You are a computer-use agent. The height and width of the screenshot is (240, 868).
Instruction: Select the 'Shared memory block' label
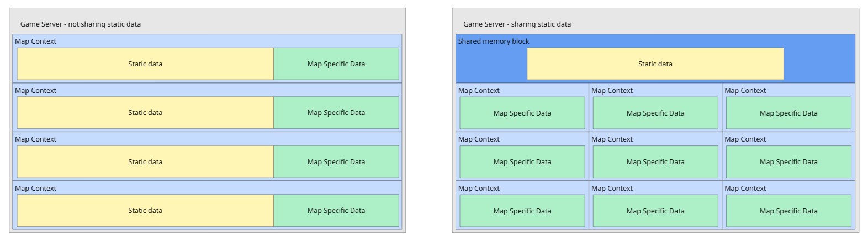pyautogui.click(x=493, y=41)
